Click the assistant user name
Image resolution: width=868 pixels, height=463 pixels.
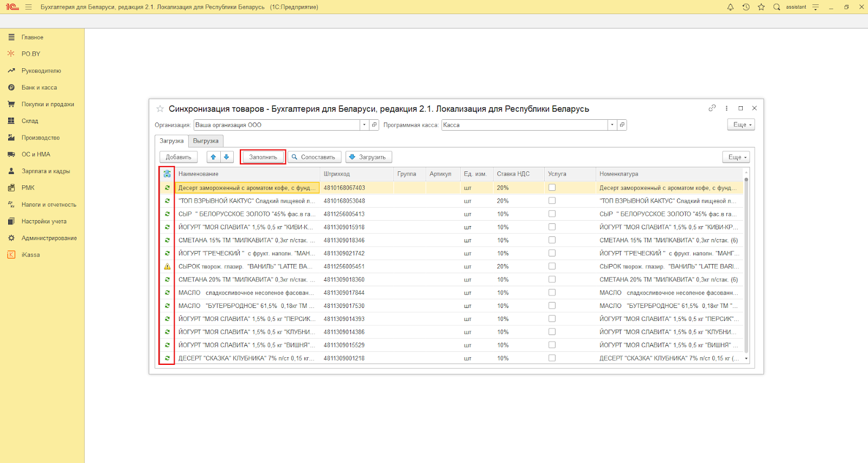click(x=796, y=7)
